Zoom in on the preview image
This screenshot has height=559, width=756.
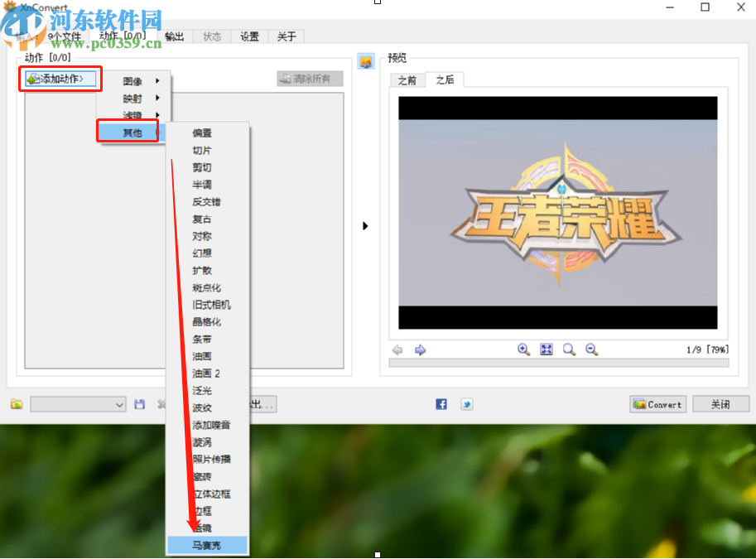pos(523,349)
